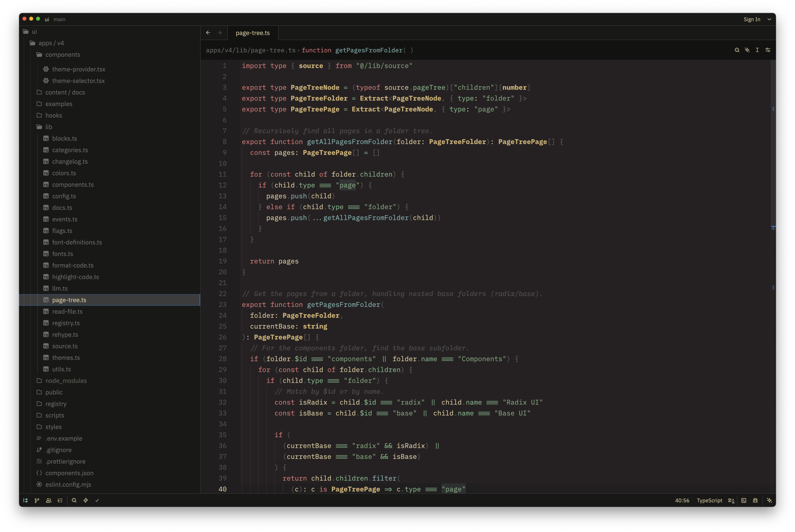Open the collaboration panel people icon
Image resolution: width=795 pixels, height=532 pixels.
click(49, 500)
